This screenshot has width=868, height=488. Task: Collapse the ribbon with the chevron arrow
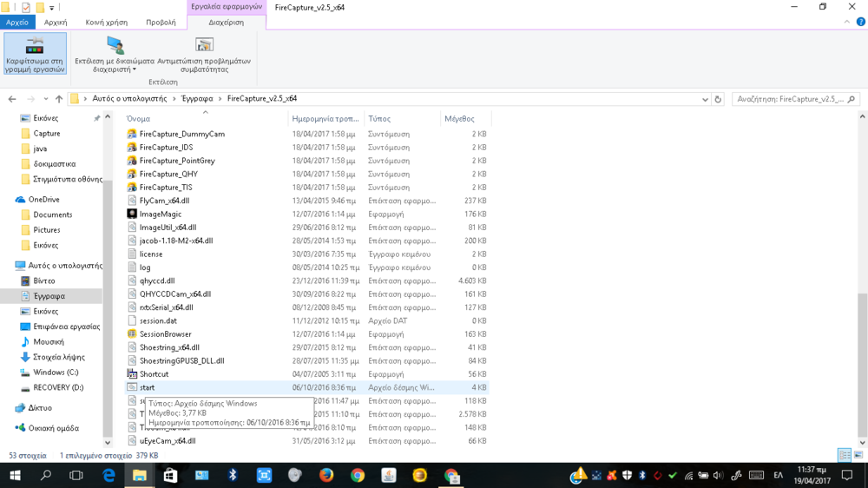coord(848,23)
